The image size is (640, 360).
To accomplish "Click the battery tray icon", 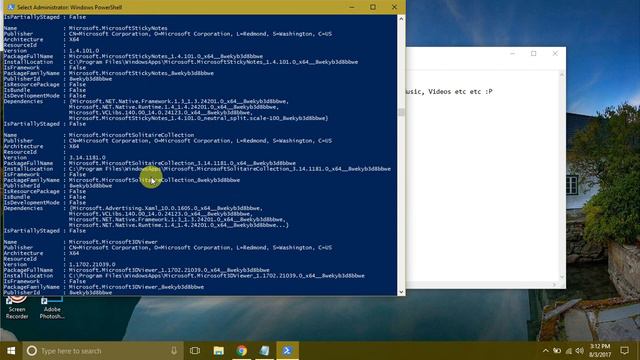I will [557, 351].
